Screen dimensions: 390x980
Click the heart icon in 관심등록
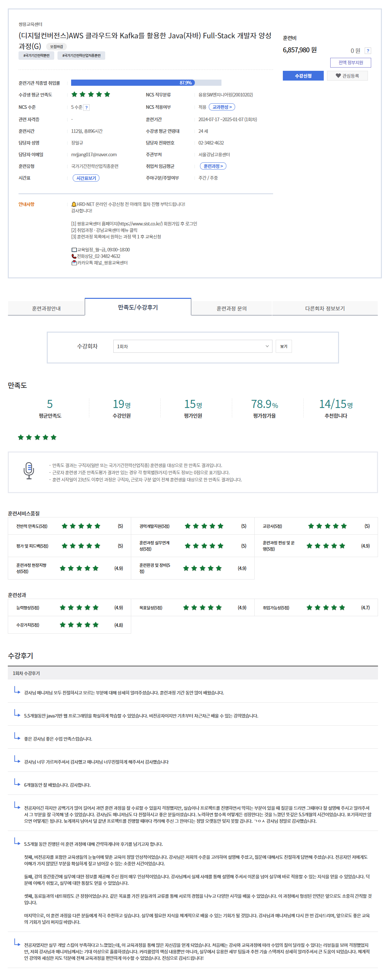pos(338,76)
